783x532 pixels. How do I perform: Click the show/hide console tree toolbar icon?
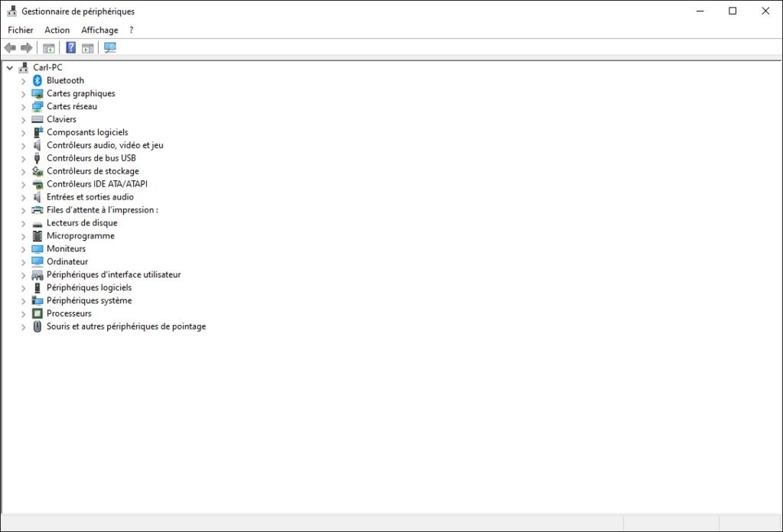pyautogui.click(x=48, y=48)
